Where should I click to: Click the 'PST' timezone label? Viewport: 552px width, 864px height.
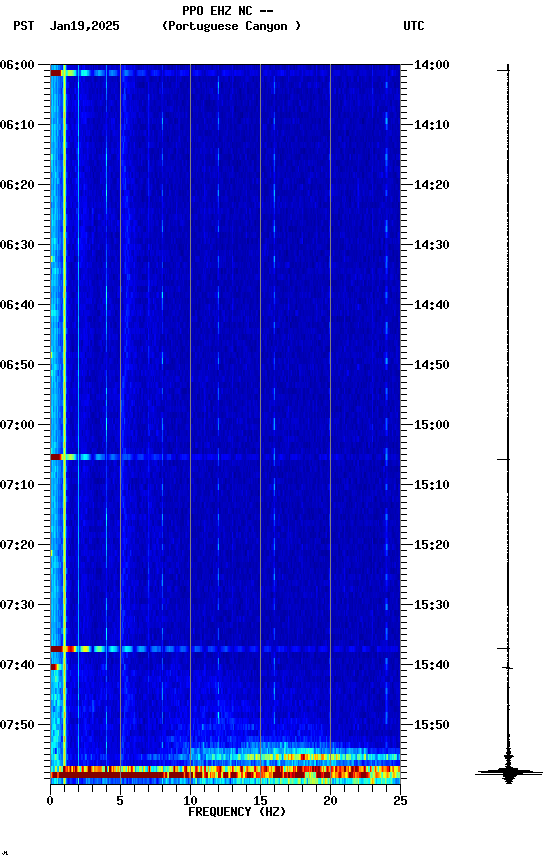(24, 26)
